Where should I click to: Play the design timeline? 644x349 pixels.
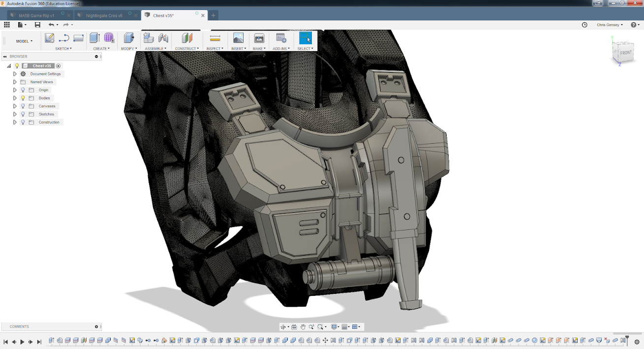coord(22,342)
